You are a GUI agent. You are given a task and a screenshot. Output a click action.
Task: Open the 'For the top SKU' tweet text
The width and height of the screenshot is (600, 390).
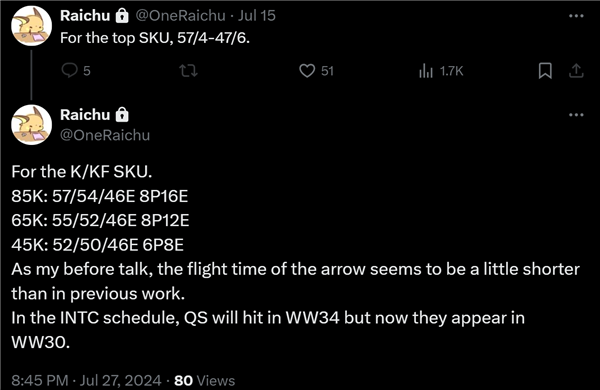tap(155, 38)
